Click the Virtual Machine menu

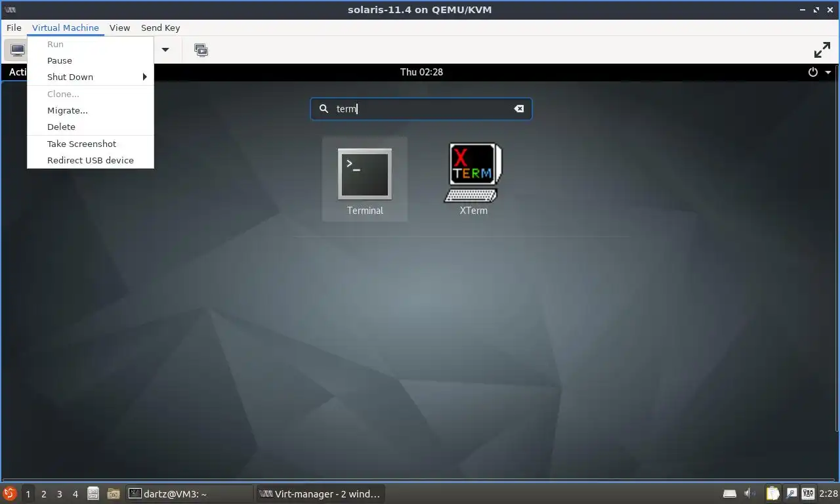coord(66,28)
